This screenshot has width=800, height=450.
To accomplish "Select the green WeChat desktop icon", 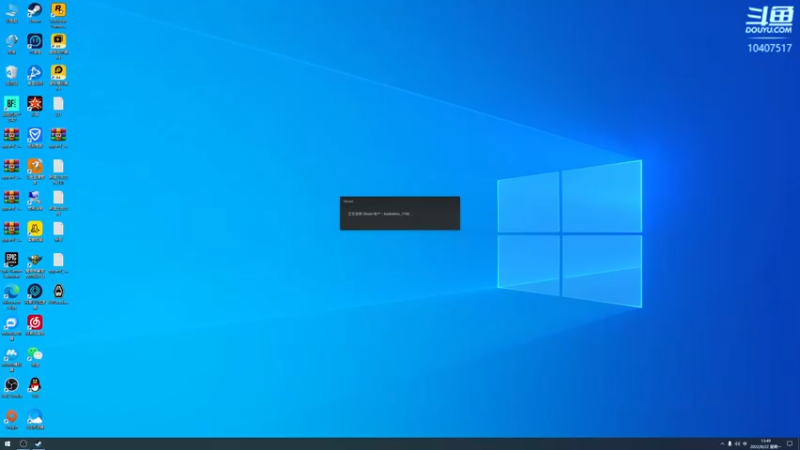I will click(x=35, y=354).
